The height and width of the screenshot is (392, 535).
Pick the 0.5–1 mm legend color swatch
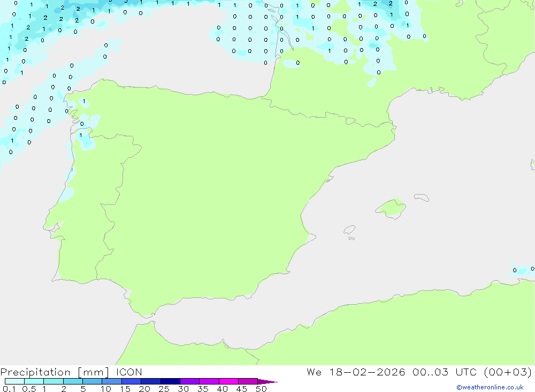34,381
